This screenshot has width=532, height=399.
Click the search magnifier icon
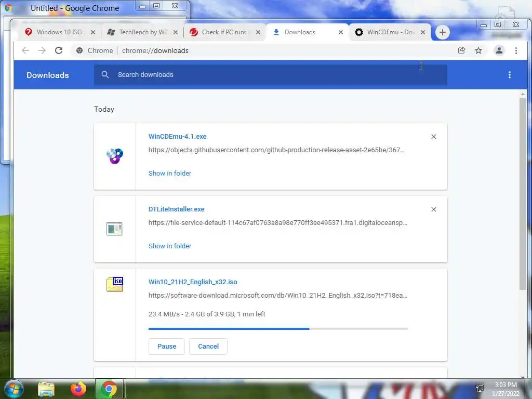point(105,75)
